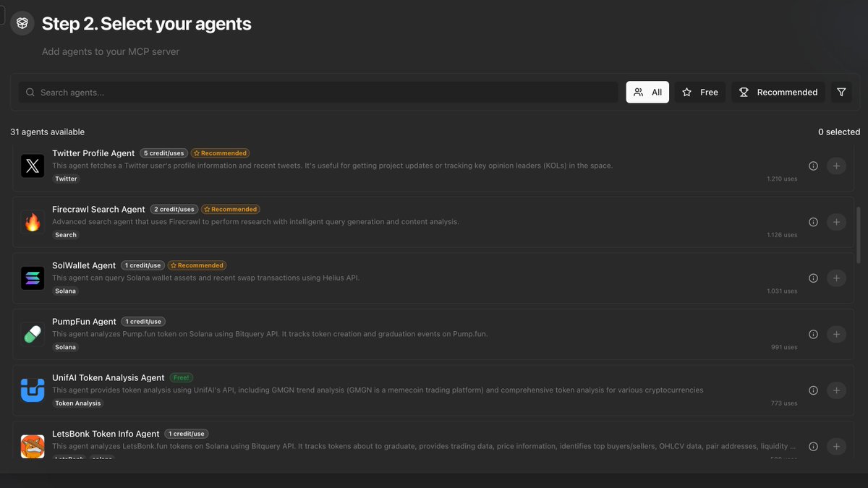Add LetsBonk Token Info Agent with plus button
The height and width of the screenshot is (488, 868).
(836, 446)
